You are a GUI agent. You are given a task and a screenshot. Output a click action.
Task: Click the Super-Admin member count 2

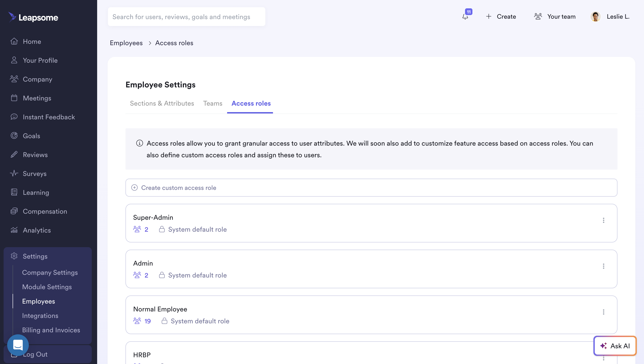point(146,229)
